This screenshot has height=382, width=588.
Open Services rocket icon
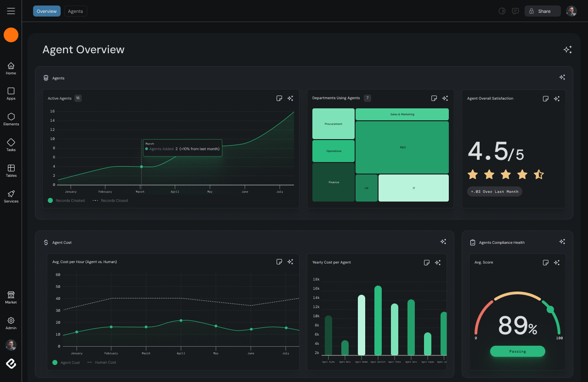click(x=11, y=197)
